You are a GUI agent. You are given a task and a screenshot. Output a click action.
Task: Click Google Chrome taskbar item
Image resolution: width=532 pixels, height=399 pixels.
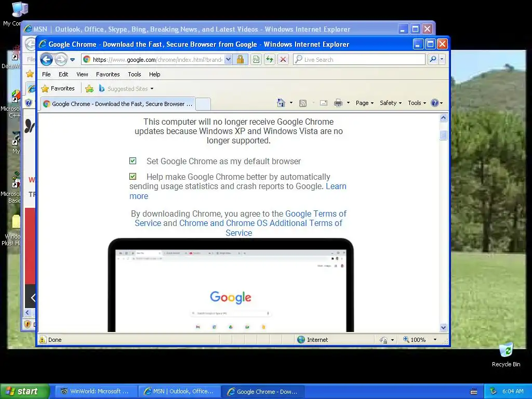(262, 392)
